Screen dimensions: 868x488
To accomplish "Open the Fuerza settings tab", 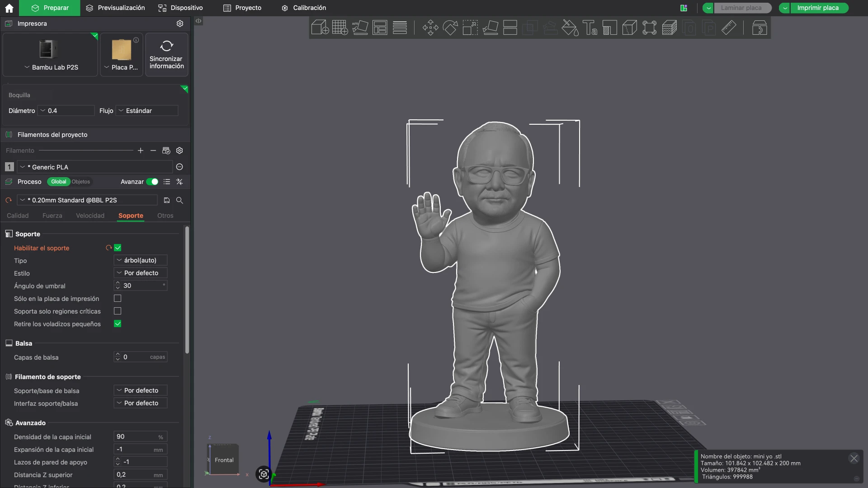I will (x=52, y=216).
